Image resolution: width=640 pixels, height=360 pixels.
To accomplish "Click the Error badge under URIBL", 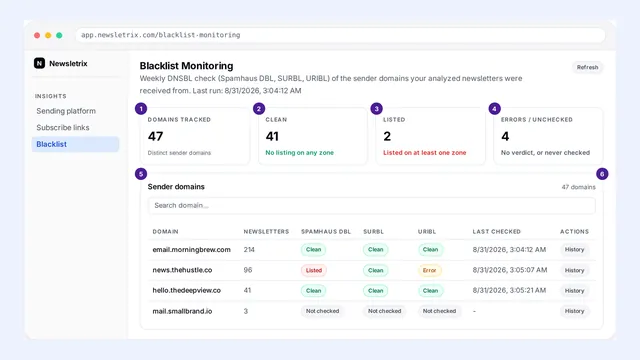I will tap(429, 270).
